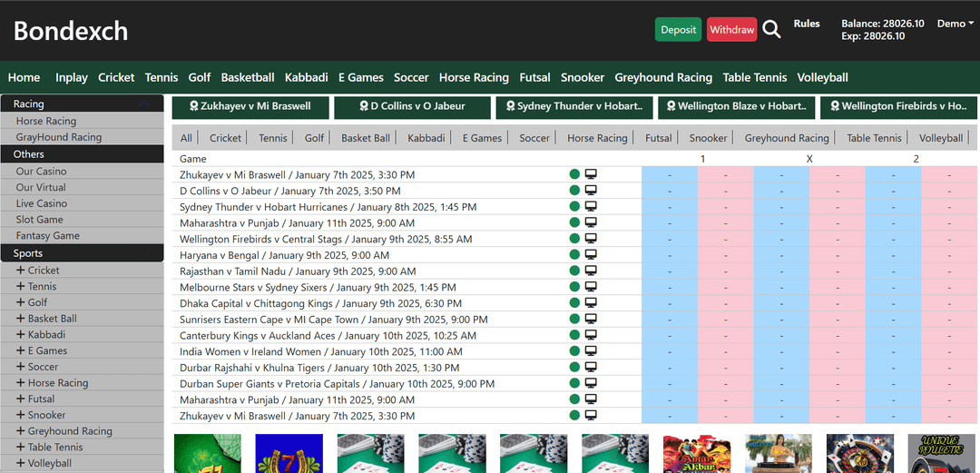
Task: Click the TV icon for D Collins v O Jabeur
Action: click(591, 191)
